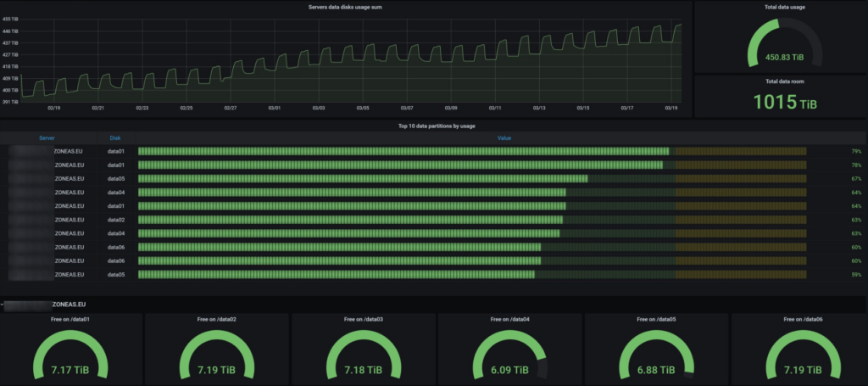Open the Servers data disks usage sum panel title
The height and width of the screenshot is (386, 868).
(344, 7)
